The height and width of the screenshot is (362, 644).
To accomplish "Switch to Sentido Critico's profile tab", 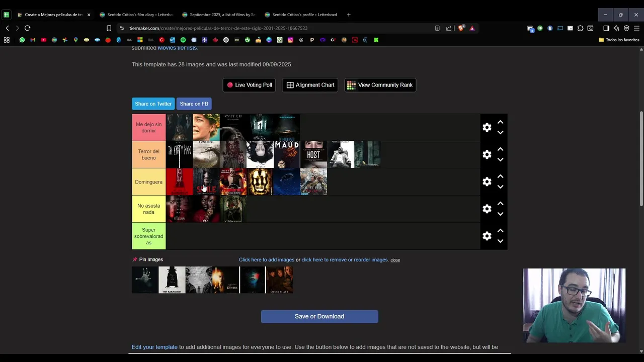I will [301, 15].
